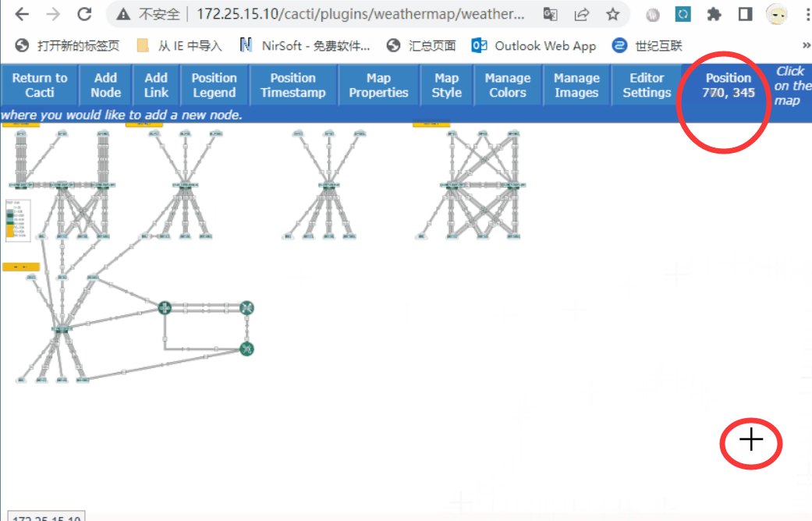The width and height of the screenshot is (812, 521).
Task: Open Editor Settings
Action: click(x=647, y=84)
